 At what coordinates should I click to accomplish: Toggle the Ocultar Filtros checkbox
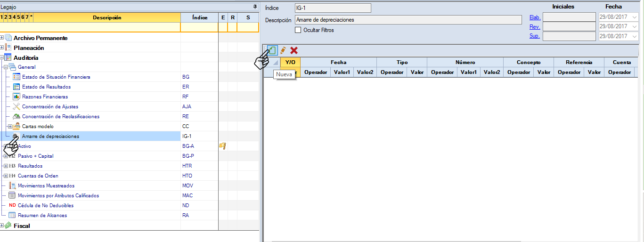298,30
